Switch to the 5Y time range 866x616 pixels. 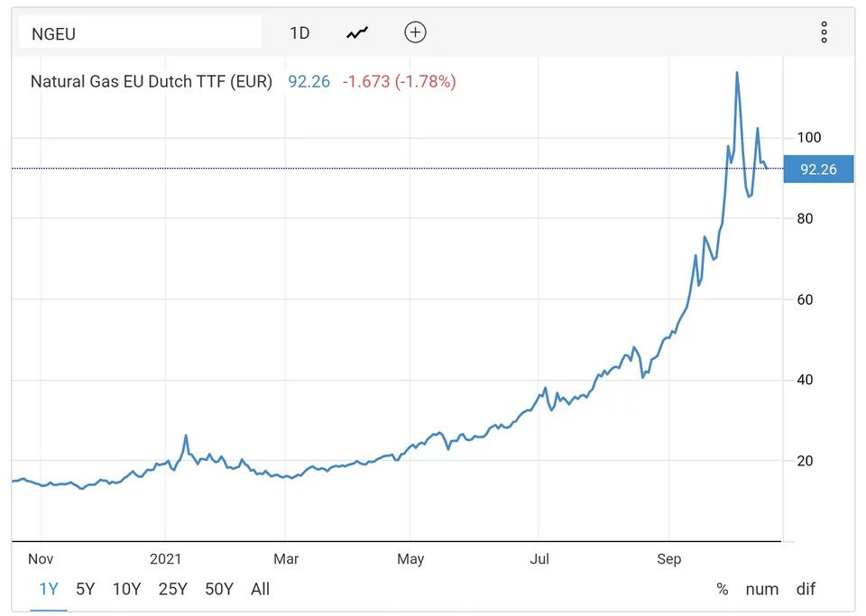pyautogui.click(x=85, y=589)
